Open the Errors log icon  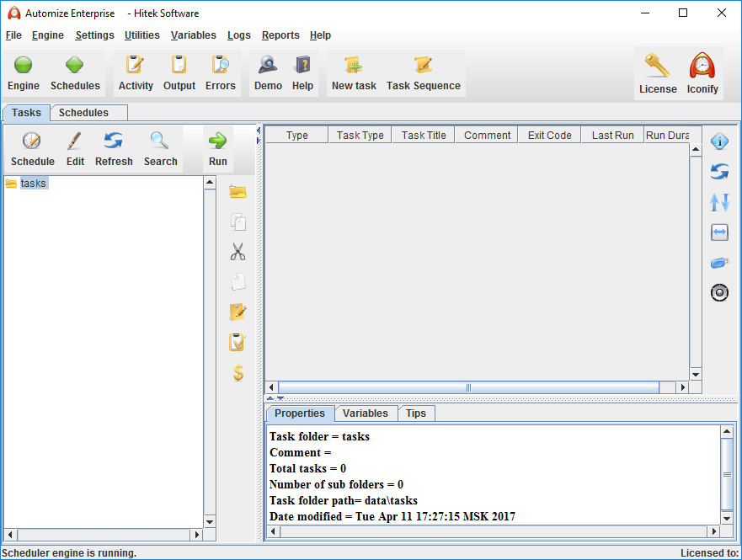pos(220,65)
